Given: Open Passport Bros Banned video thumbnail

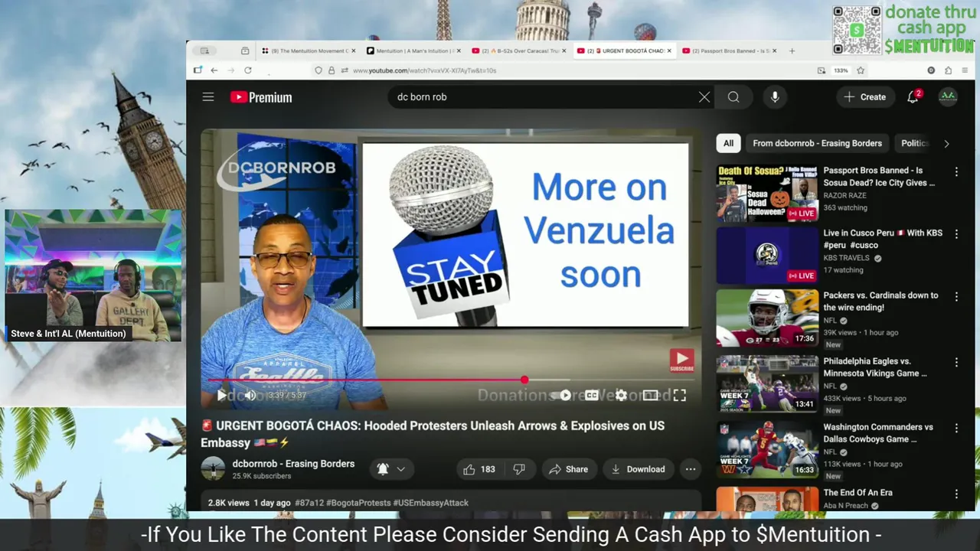Looking at the screenshot, I should [x=767, y=193].
